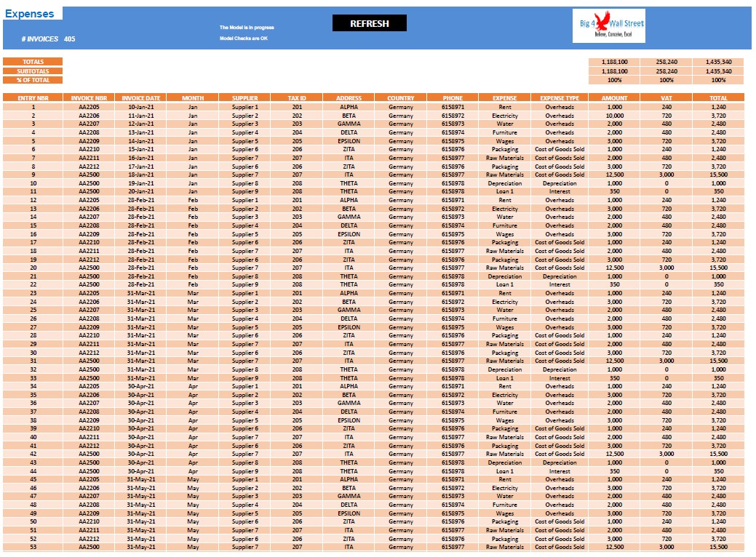Click invoice AA2205 in entry row 1

pyautogui.click(x=89, y=107)
